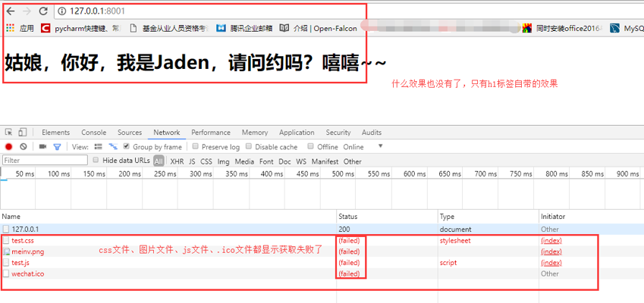Tick the Offline checkbox
The height and width of the screenshot is (303, 644).
[311, 146]
